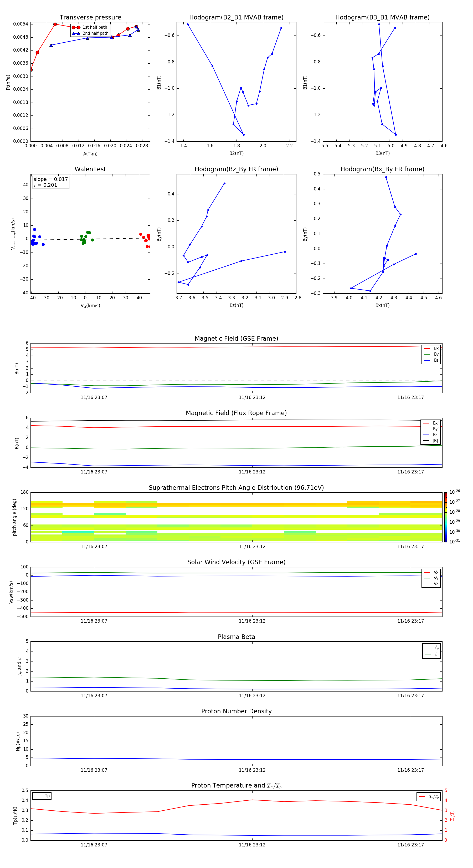The width and height of the screenshot is (473, 868).
Task: Click 'Bz(nT)' x-axis label
Action: point(236,306)
